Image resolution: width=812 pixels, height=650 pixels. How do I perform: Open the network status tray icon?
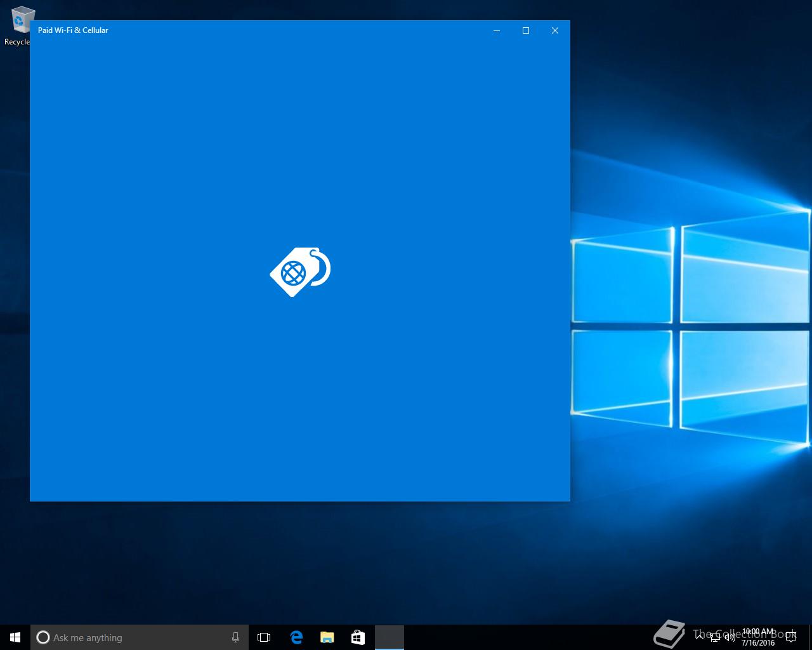point(715,637)
